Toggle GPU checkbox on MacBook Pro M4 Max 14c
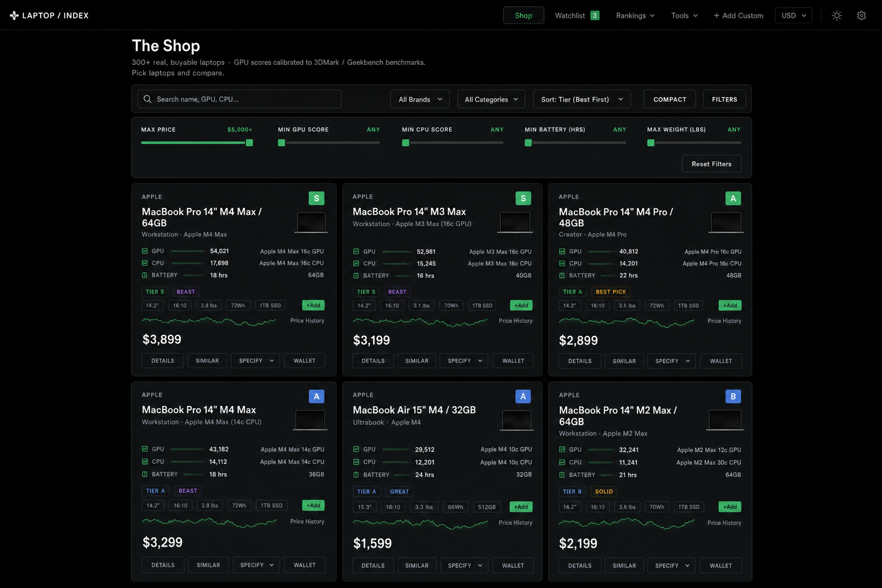Screen dimensions: 882x588 (145, 449)
